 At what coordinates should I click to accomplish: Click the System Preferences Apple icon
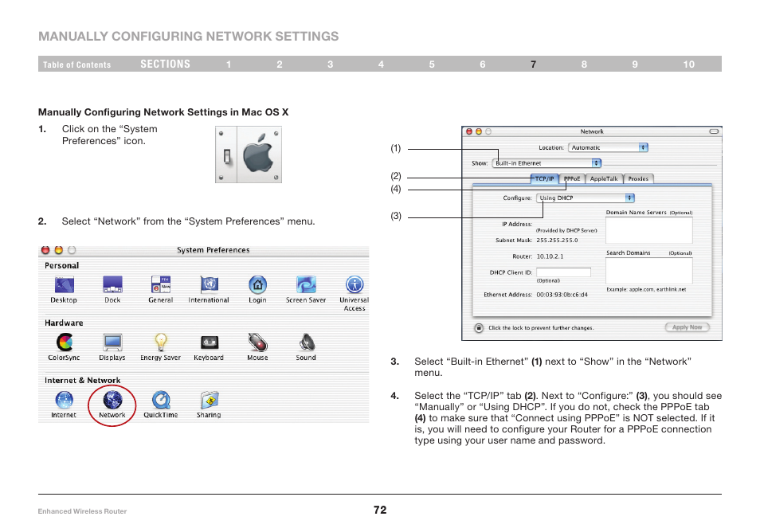click(x=249, y=155)
